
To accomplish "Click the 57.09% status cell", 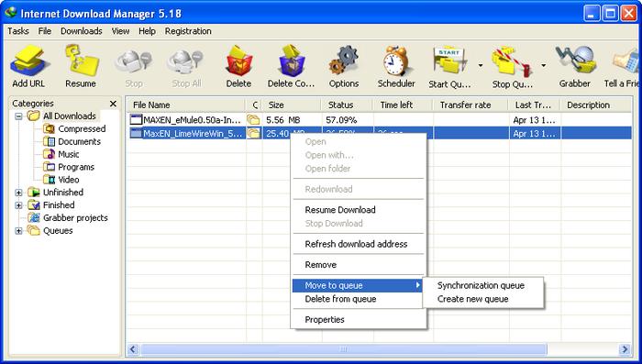I will point(341,120).
